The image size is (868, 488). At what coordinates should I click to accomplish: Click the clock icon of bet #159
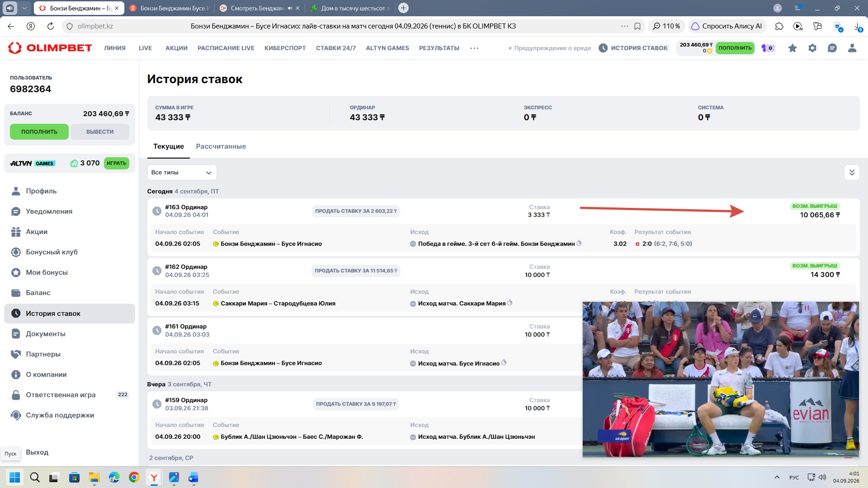click(x=157, y=404)
